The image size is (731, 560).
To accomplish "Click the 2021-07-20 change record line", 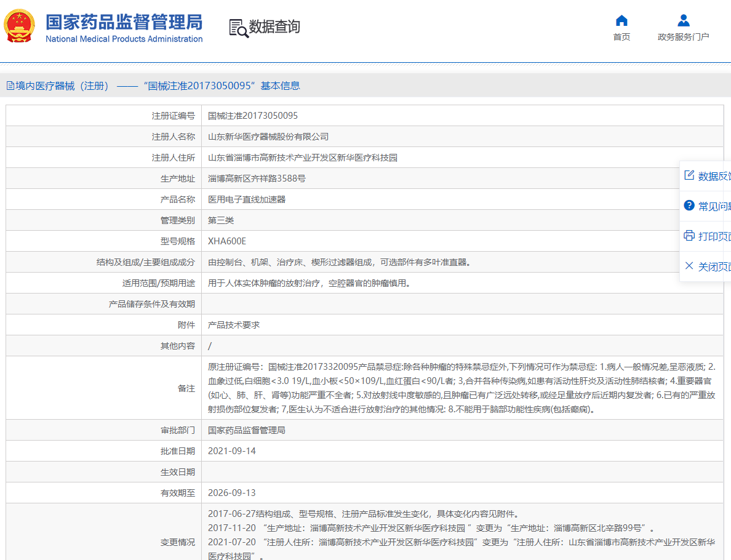I will [x=461, y=549].
